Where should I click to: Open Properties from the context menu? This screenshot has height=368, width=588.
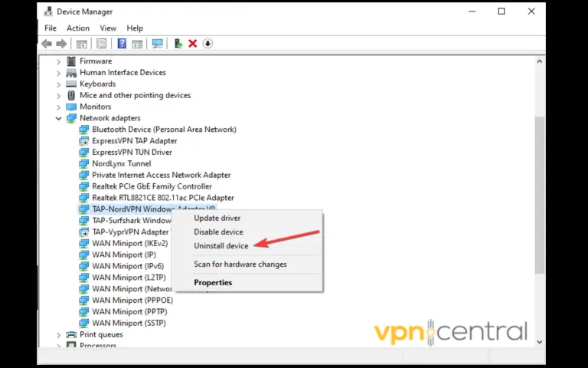[213, 283]
